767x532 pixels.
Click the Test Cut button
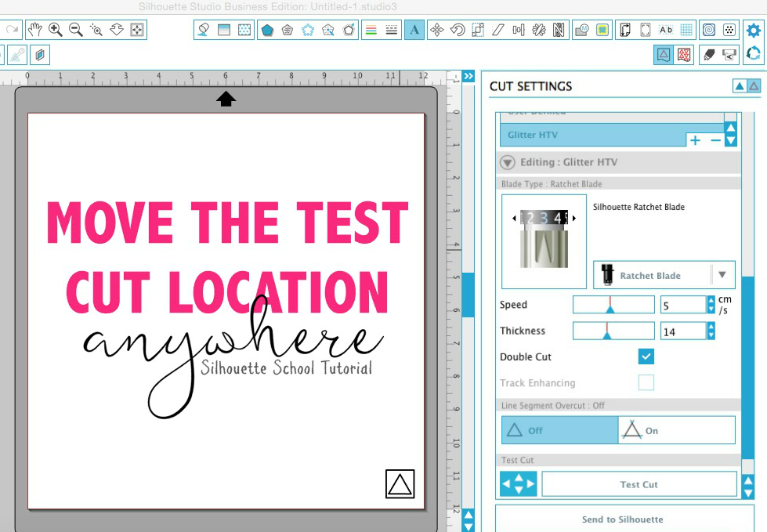pyautogui.click(x=638, y=483)
